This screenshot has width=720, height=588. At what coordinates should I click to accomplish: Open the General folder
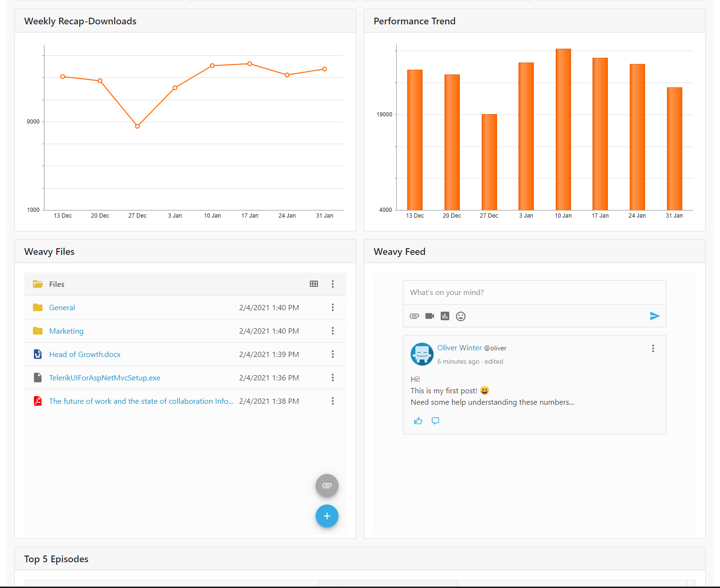(x=62, y=307)
